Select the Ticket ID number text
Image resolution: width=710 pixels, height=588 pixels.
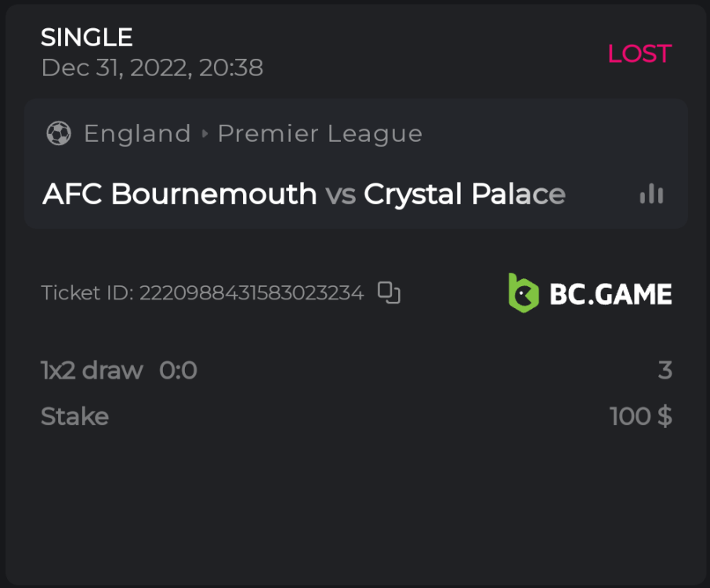tap(251, 293)
